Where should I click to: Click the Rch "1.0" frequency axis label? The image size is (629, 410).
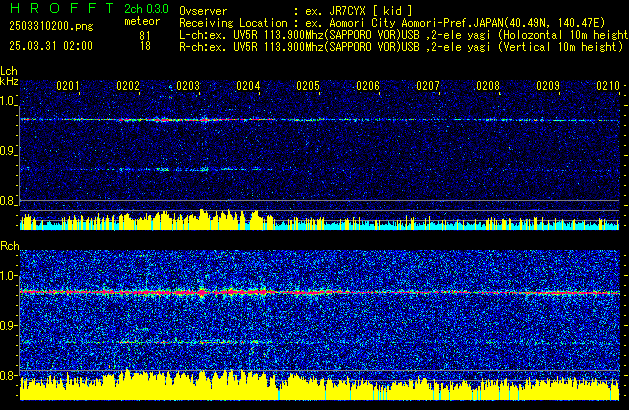(x=7, y=276)
